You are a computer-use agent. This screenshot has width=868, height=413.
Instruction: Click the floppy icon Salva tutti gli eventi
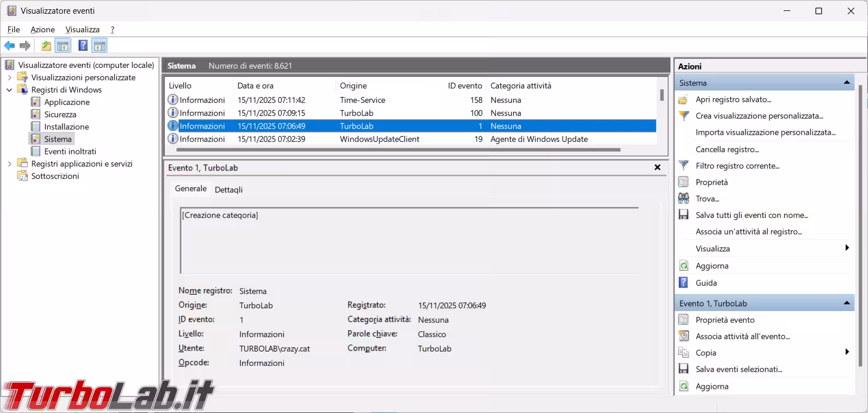pyautogui.click(x=684, y=215)
